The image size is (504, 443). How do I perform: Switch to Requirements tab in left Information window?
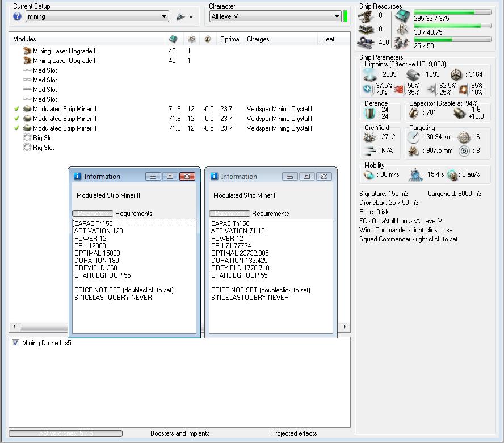tap(133, 214)
